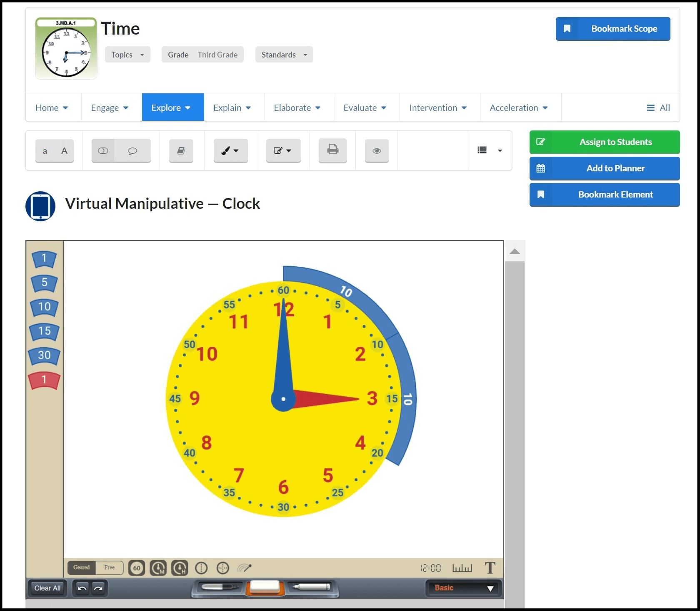Click the clock quarter-division circle icon

pyautogui.click(x=223, y=568)
